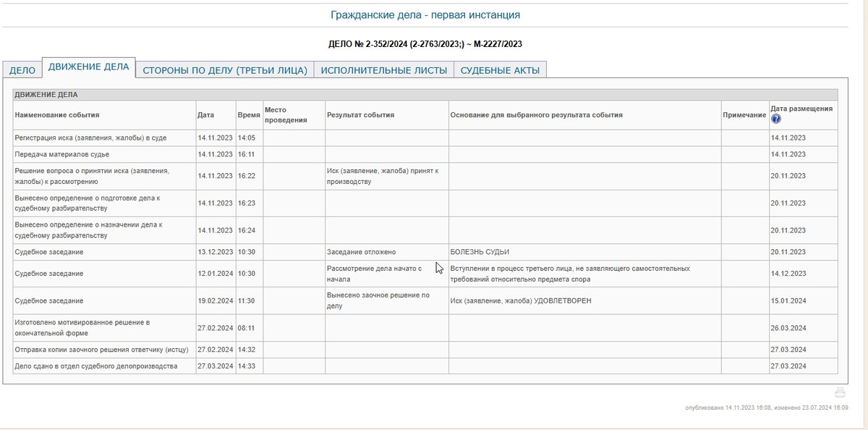Open the СУДЕБНЫЕ АКТЫ tab
This screenshot has width=868, height=430.
pyautogui.click(x=501, y=70)
